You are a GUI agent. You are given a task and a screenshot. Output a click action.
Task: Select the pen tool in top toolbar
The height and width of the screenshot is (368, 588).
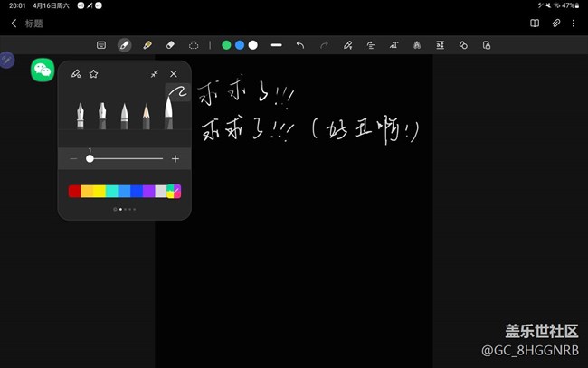124,44
